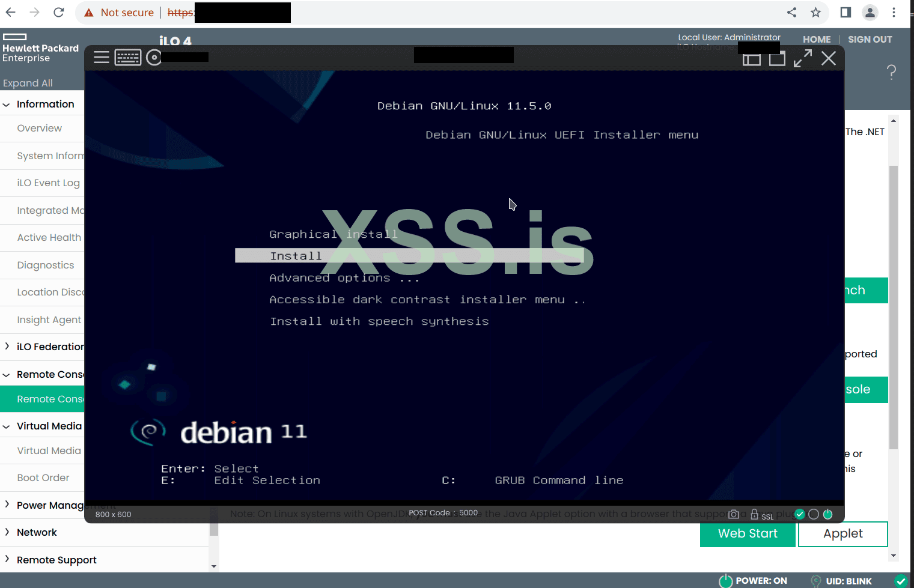The width and height of the screenshot is (914, 588).
Task: Click the green power icon in console
Action: click(828, 514)
